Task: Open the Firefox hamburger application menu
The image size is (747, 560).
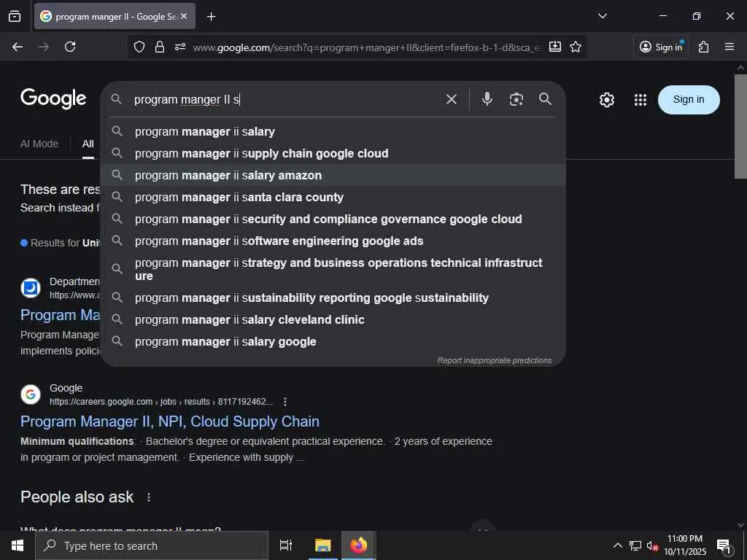Action: [x=729, y=47]
